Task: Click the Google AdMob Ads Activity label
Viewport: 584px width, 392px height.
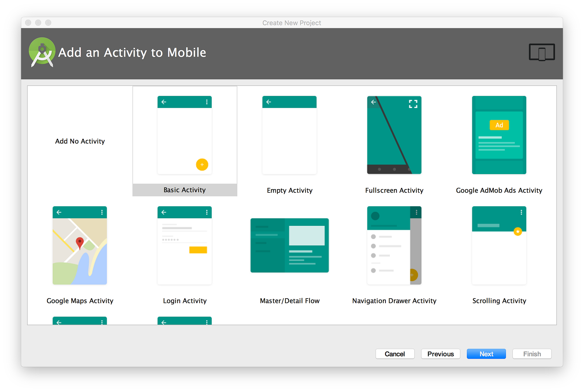Action: tap(499, 191)
